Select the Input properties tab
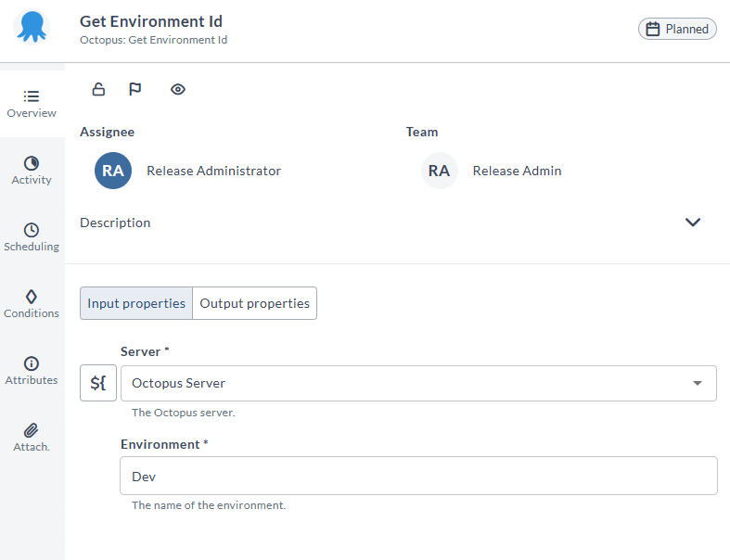 click(x=136, y=303)
